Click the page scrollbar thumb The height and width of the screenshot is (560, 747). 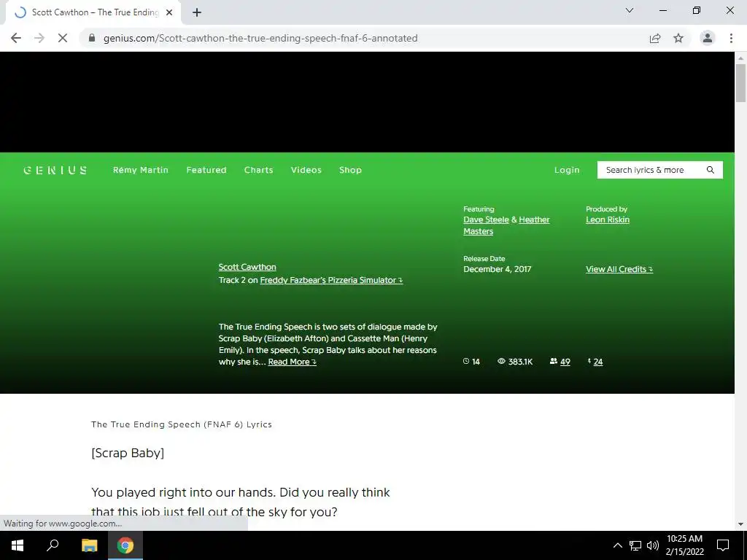[x=741, y=83]
